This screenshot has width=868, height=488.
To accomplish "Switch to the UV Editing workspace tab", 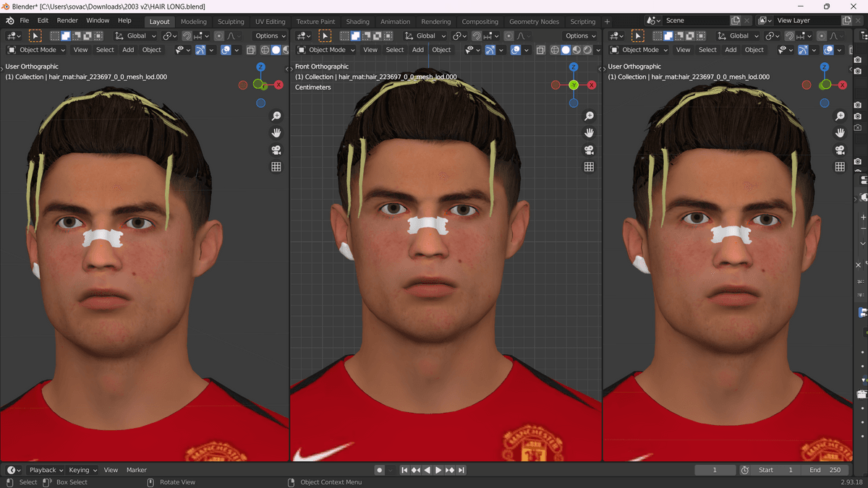I will [x=271, y=22].
